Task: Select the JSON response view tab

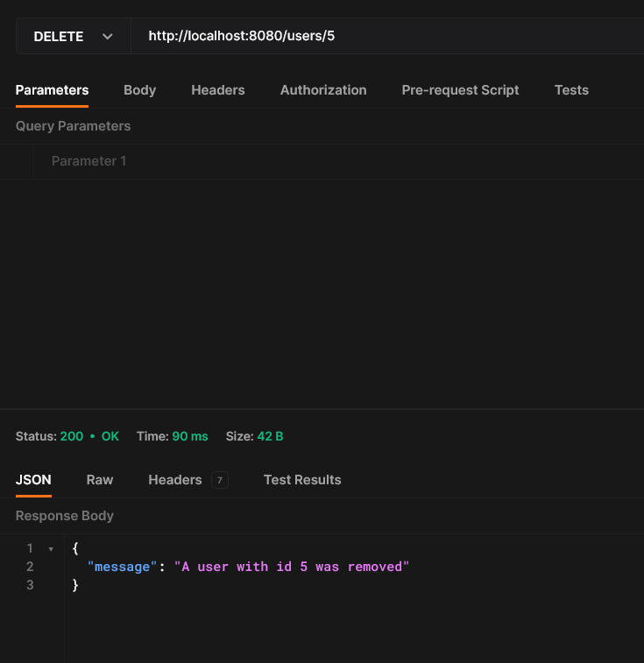Action: [33, 480]
